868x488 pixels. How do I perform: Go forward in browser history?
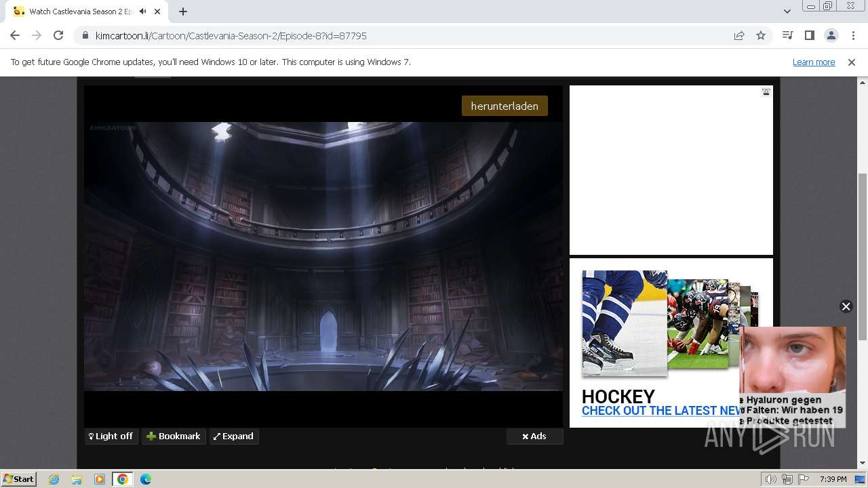coord(37,36)
